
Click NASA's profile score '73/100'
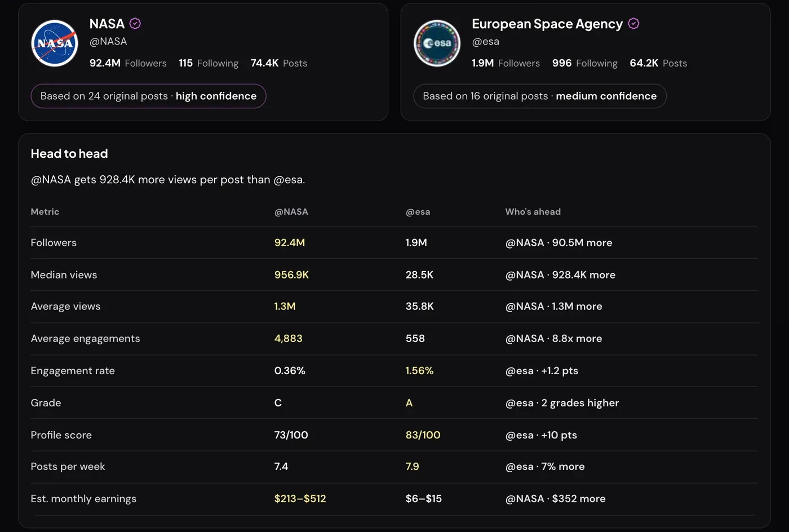tap(291, 435)
